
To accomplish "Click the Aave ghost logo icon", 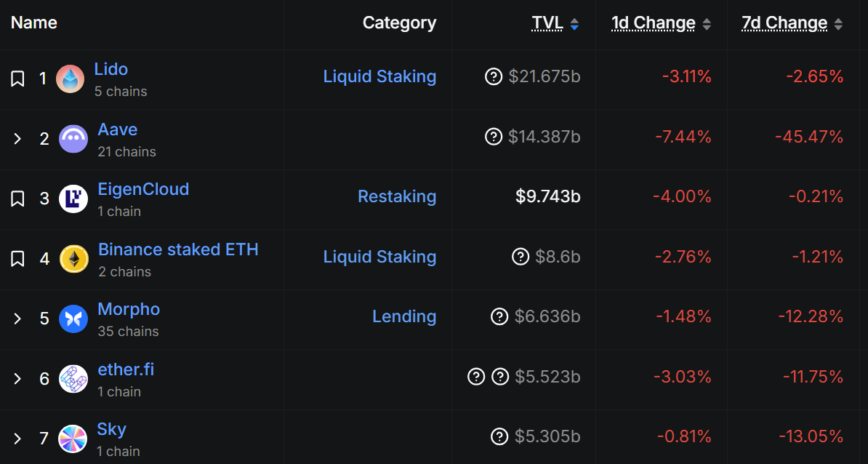I will tap(73, 139).
